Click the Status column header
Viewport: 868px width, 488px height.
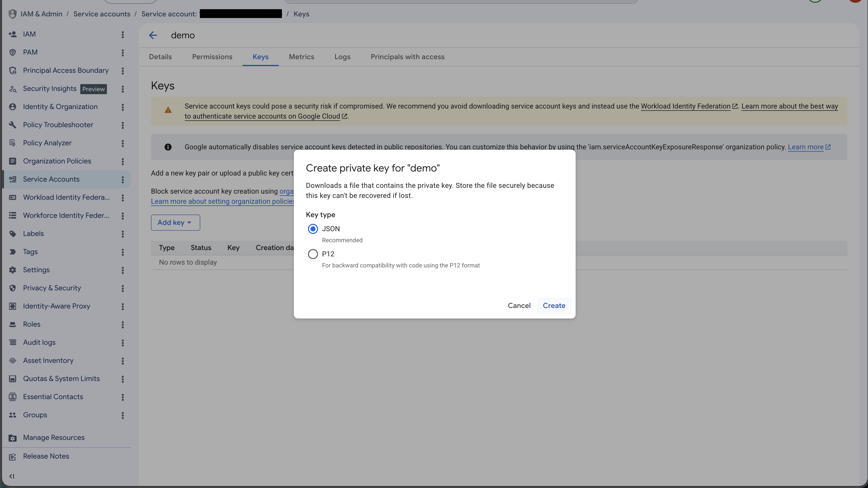201,248
